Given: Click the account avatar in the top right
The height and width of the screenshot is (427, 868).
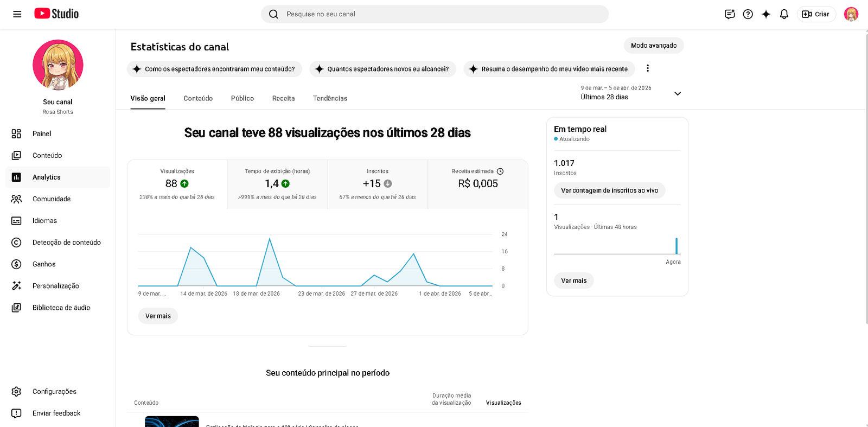Looking at the screenshot, I should click(851, 14).
